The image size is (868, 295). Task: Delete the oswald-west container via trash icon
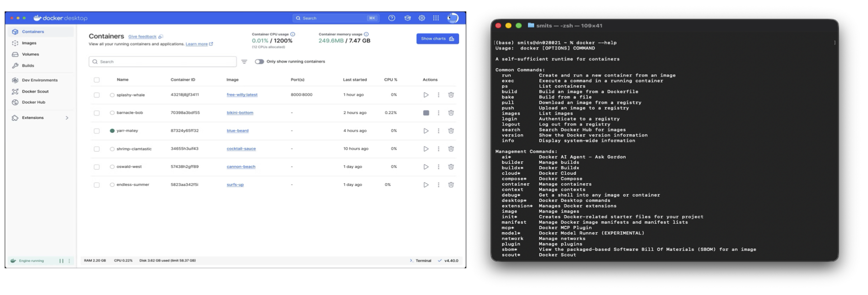[x=451, y=167]
